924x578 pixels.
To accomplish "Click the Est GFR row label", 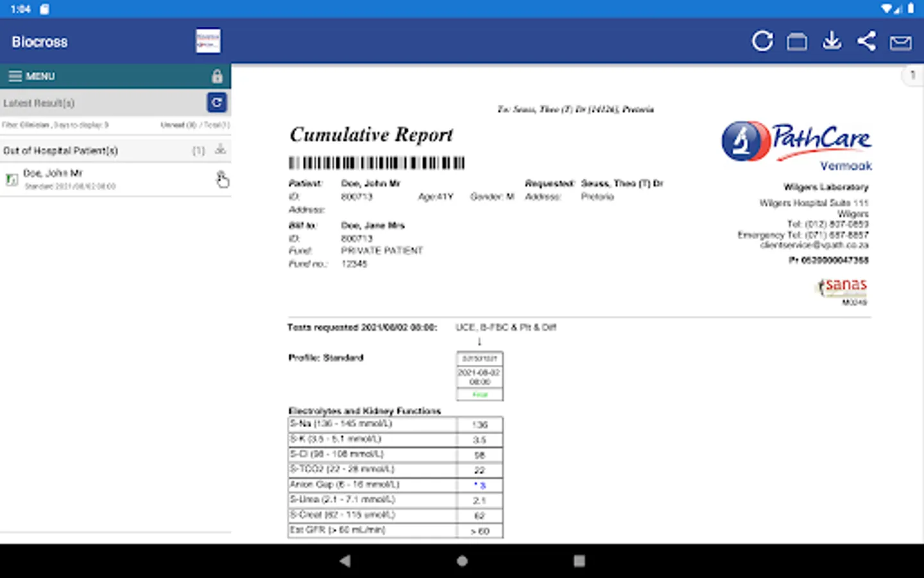I will point(338,530).
